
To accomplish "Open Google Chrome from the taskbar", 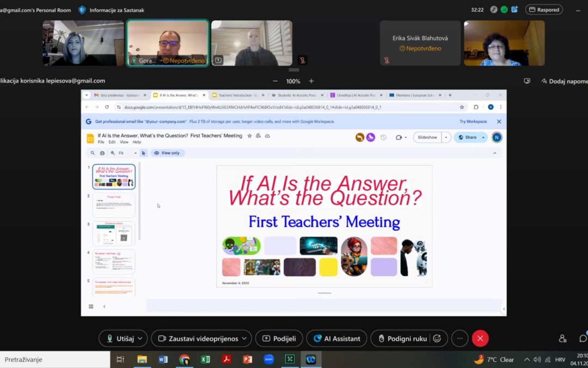I will (x=185, y=359).
